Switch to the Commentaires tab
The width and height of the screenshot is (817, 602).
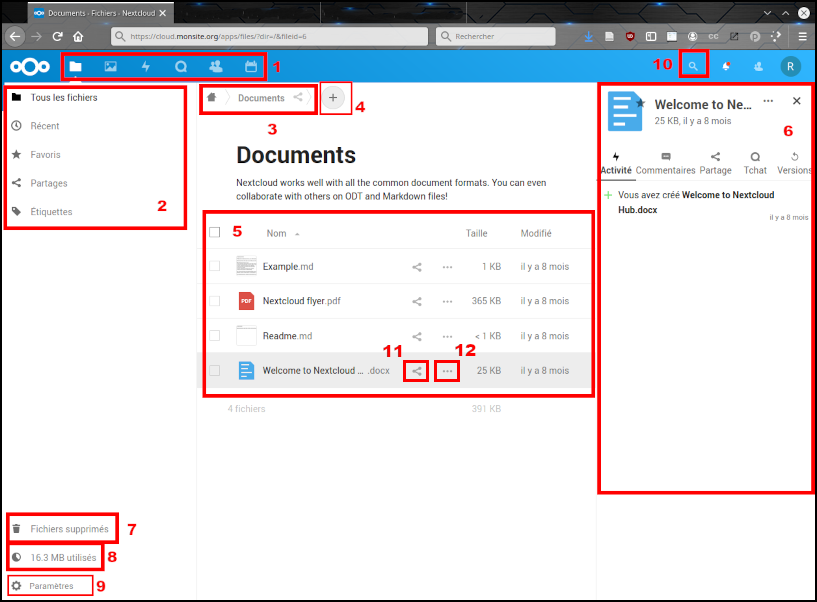(666, 163)
